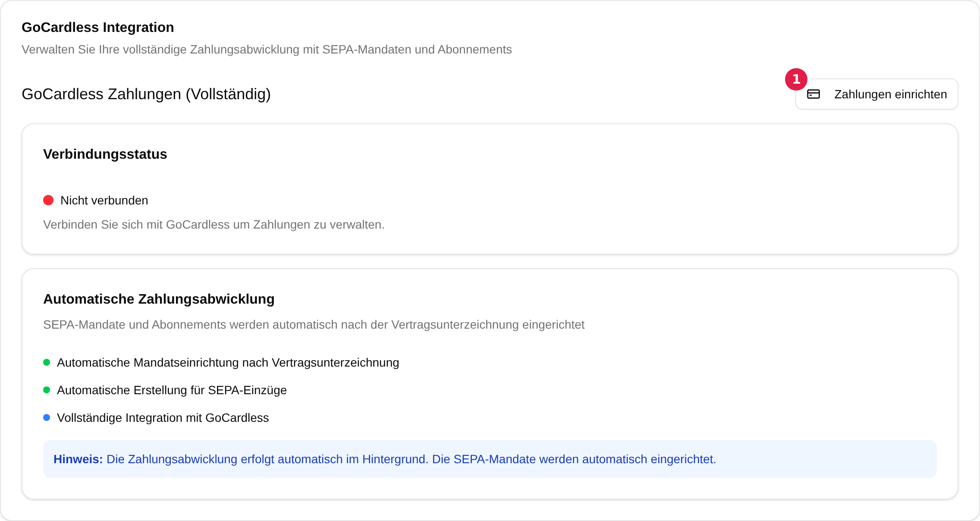Click the red Nicht verbunden status dot

pos(48,200)
